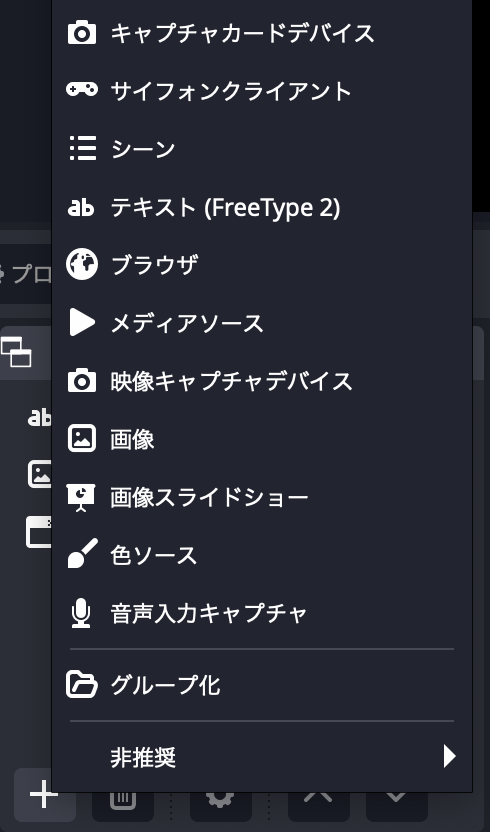Image resolution: width=490 pixels, height=832 pixels.
Task: Click the microphone icon for 音声入力キャプチャ
Action: (81, 613)
